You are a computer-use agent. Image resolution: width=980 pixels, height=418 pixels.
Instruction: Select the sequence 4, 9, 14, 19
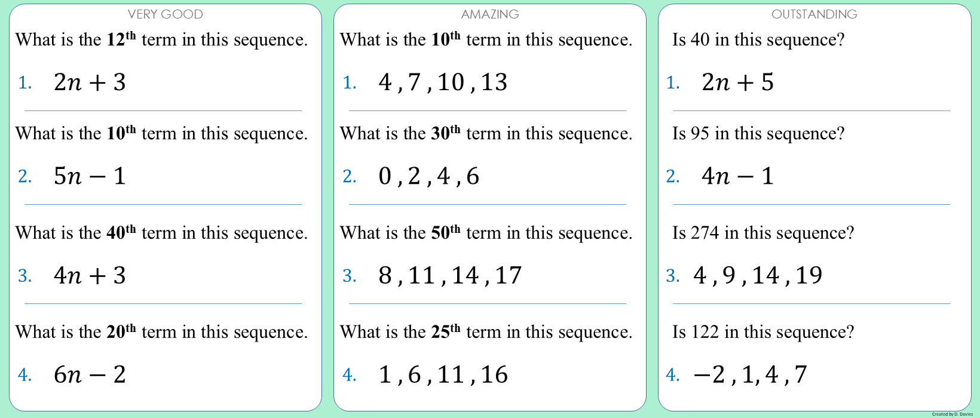[x=758, y=275]
